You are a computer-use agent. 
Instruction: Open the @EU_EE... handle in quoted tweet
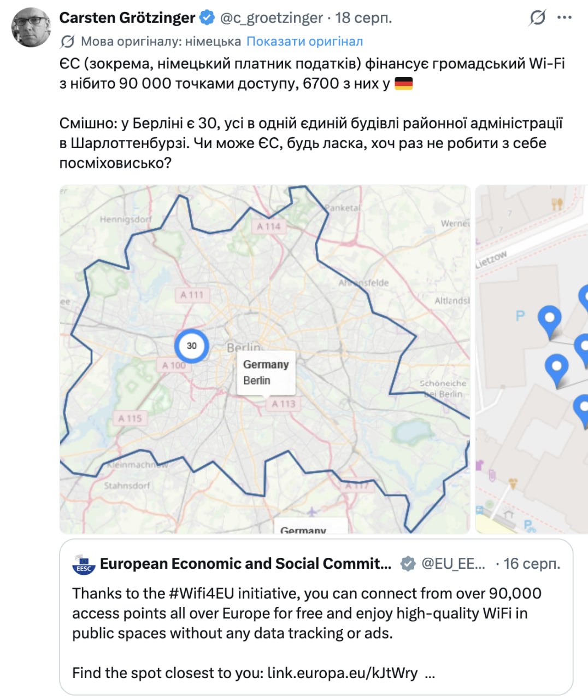coord(453,564)
